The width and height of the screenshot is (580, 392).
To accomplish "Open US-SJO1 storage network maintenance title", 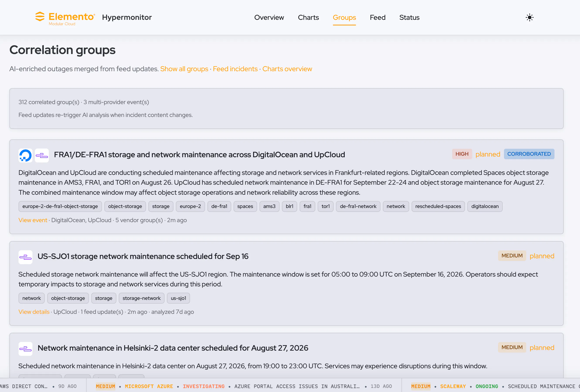I will [x=143, y=256].
